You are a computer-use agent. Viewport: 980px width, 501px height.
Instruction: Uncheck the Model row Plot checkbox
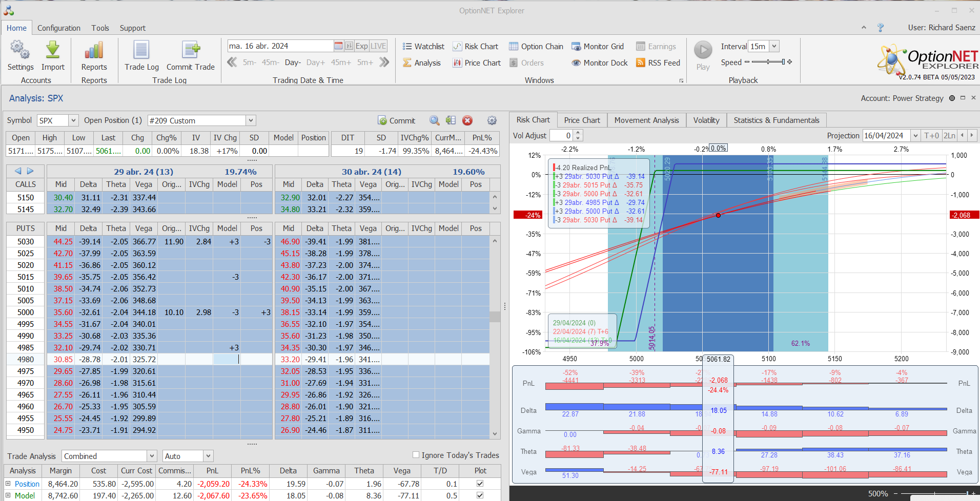click(480, 495)
